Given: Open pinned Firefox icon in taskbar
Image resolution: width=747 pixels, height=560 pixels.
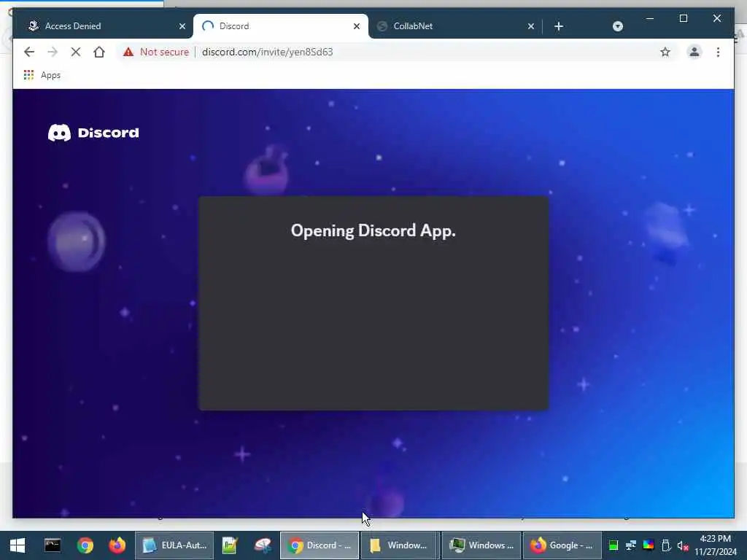Looking at the screenshot, I should pyautogui.click(x=117, y=545).
